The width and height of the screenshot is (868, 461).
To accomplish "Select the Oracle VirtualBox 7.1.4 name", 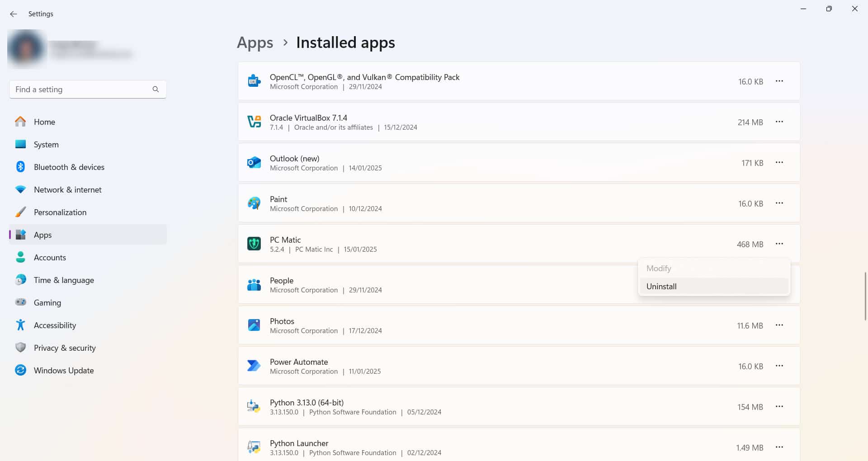I will 308,118.
